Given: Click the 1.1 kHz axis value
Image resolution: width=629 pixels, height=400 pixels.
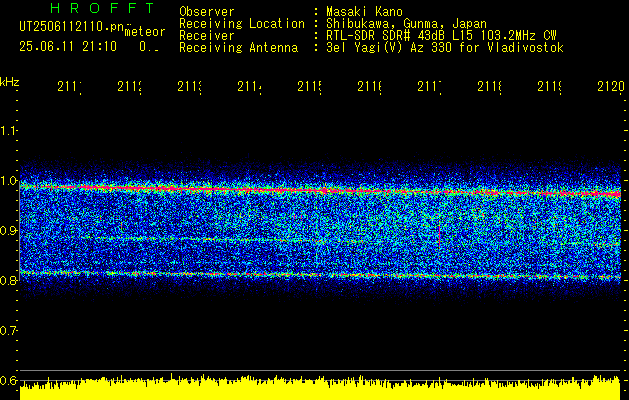Looking at the screenshot, I should pos(8,130).
